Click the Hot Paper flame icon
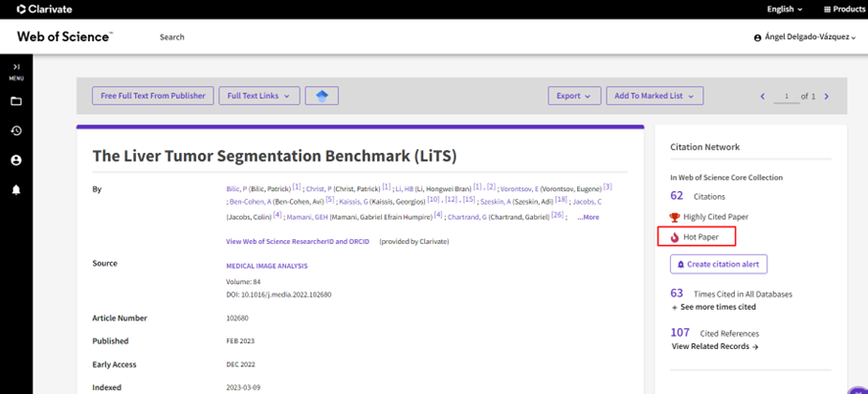 click(x=674, y=237)
